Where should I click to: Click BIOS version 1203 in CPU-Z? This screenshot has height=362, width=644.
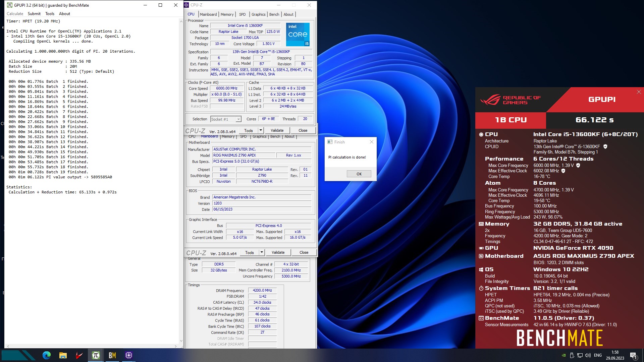262,203
